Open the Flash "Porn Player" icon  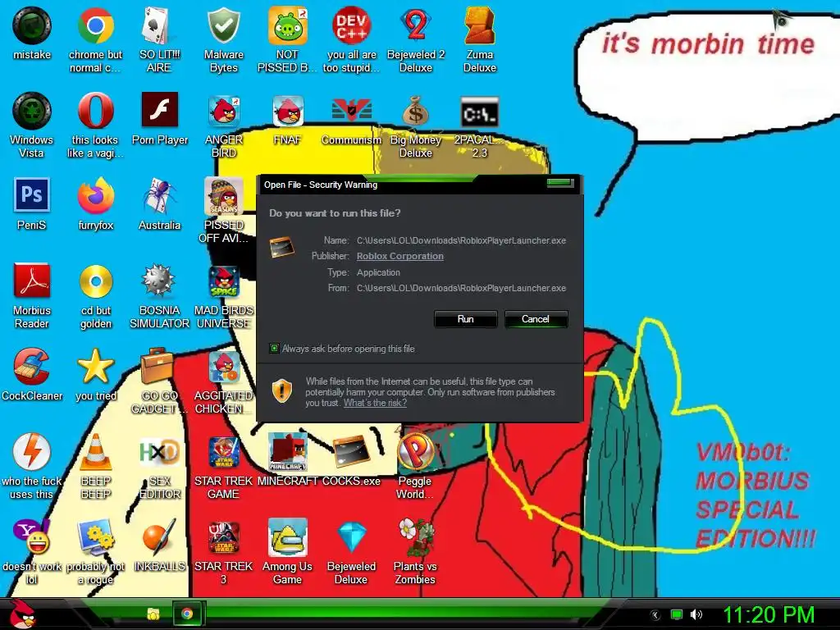tap(160, 110)
